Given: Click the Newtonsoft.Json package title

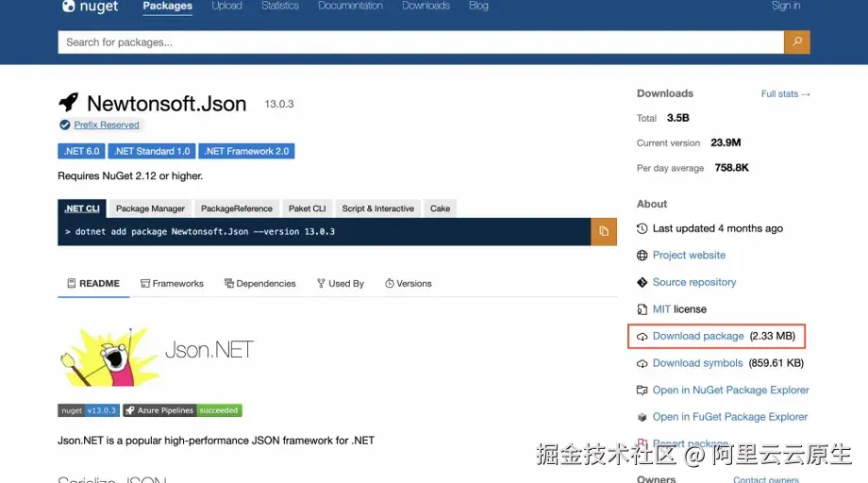Looking at the screenshot, I should (x=167, y=104).
